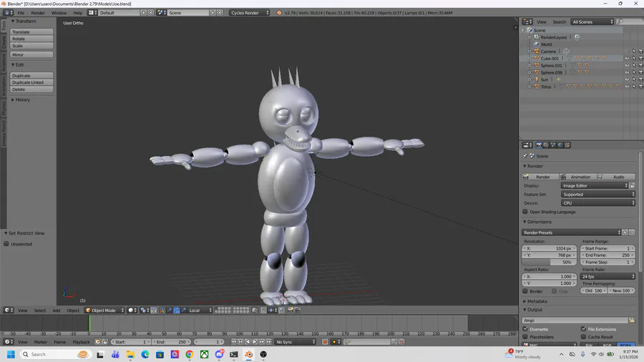Click the Sun lamp icon in outliner
The height and width of the screenshot is (362, 644).
tap(536, 79)
